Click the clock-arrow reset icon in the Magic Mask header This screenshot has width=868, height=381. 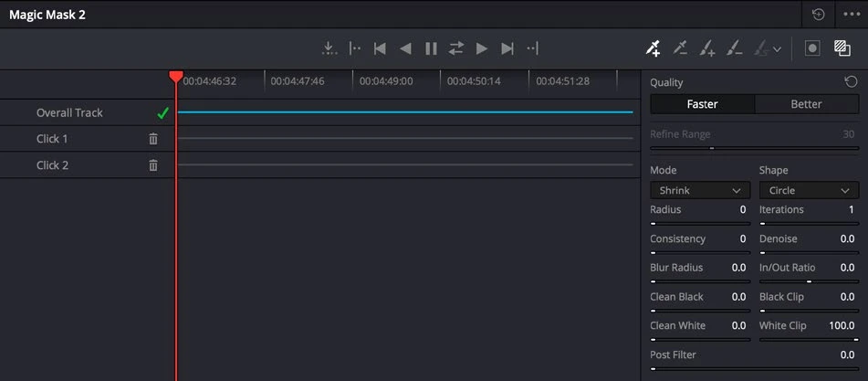point(818,15)
